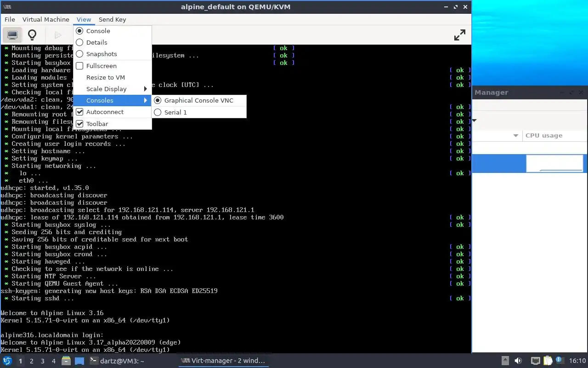Choose Resize to VM

point(113,77)
